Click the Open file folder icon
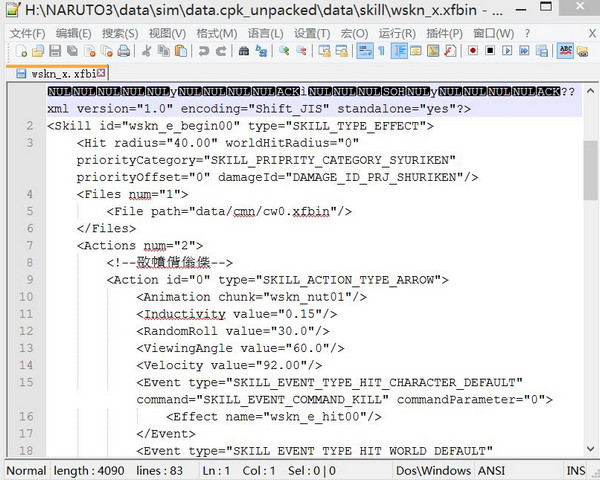Viewport: 600px width, 480px height. pyautogui.click(x=38, y=51)
